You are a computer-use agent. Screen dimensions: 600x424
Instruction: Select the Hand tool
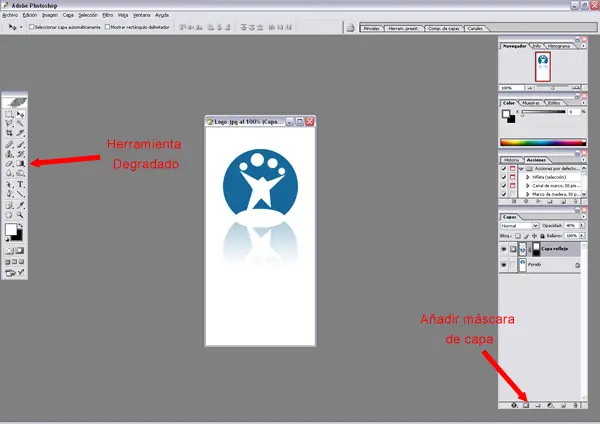(9, 215)
